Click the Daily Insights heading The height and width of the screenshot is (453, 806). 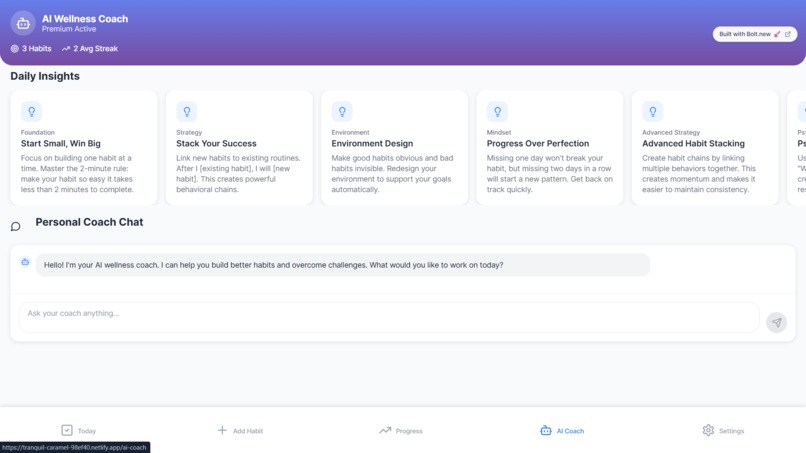[x=45, y=76]
